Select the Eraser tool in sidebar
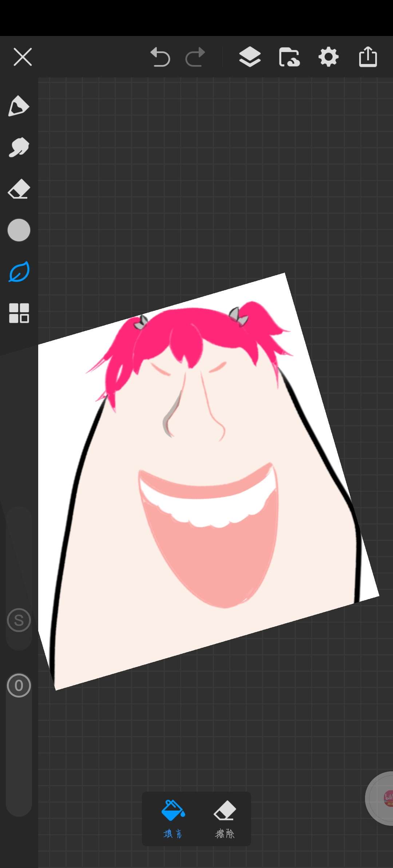 click(x=19, y=189)
